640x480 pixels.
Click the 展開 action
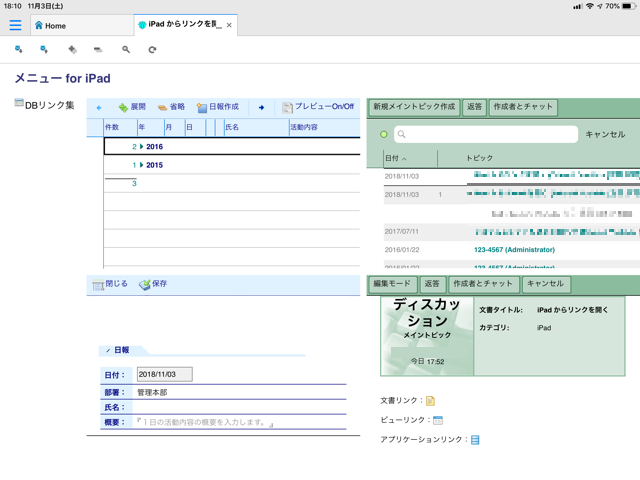pyautogui.click(x=132, y=107)
